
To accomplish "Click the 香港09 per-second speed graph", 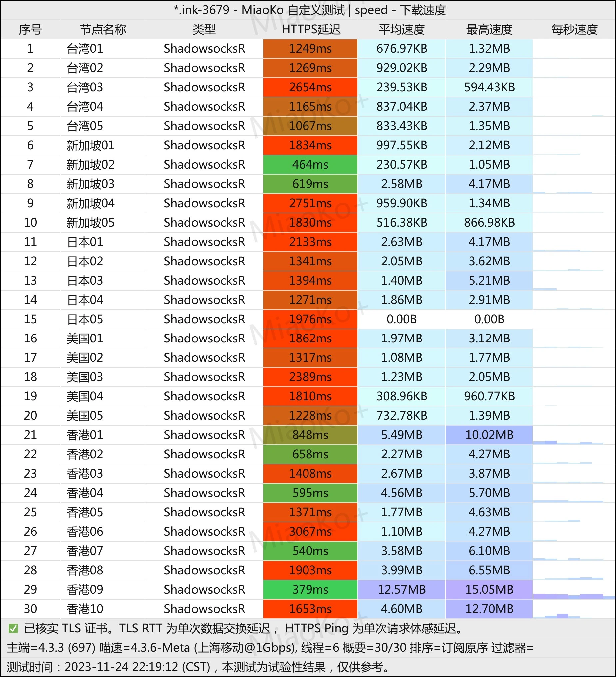I will [574, 591].
